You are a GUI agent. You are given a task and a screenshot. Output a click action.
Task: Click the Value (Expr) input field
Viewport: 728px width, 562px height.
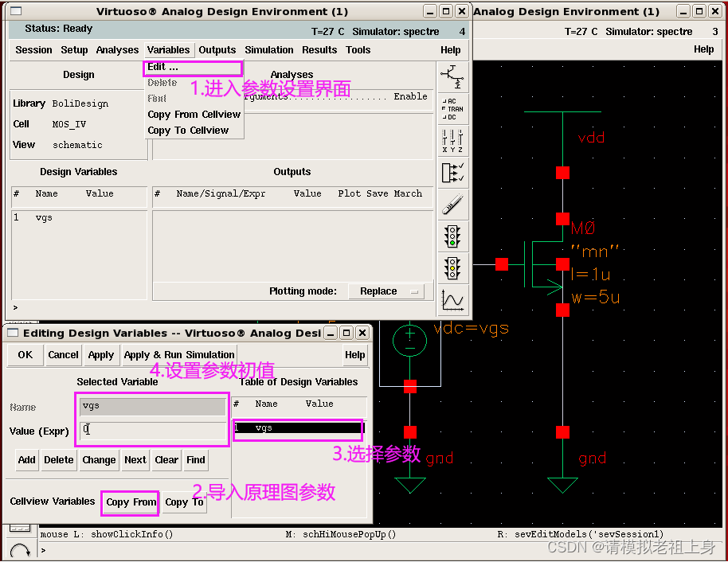point(153,430)
